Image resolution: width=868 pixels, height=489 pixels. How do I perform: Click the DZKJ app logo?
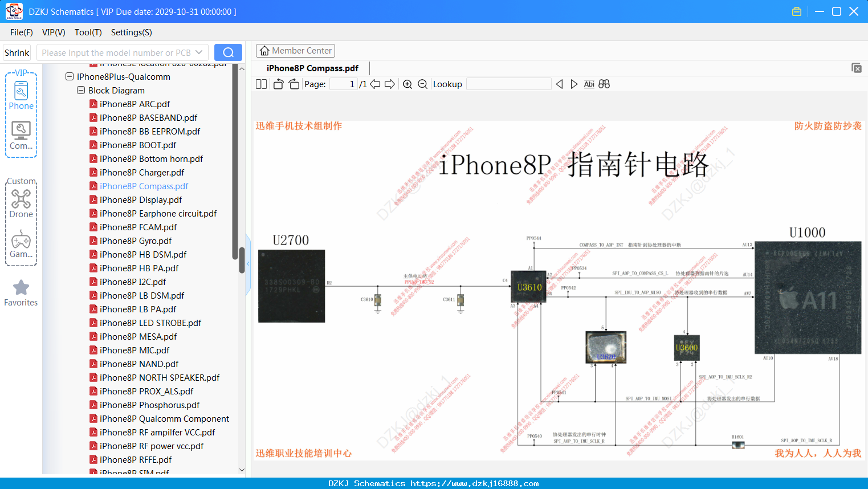pos(14,11)
